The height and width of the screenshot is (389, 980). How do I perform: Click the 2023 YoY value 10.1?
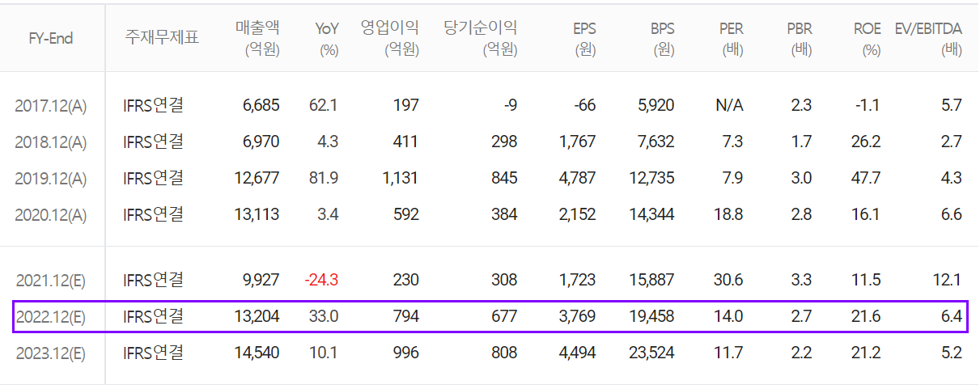click(x=325, y=353)
